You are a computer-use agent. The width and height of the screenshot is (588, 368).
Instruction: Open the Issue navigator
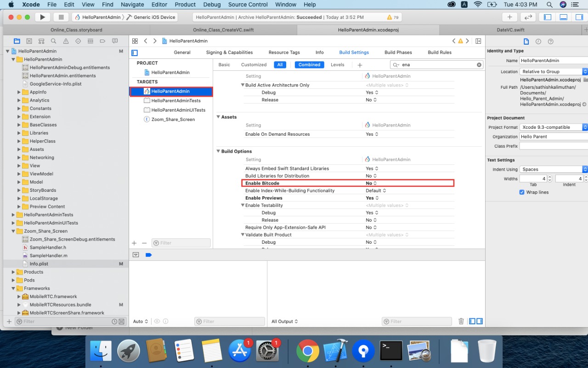pos(66,41)
